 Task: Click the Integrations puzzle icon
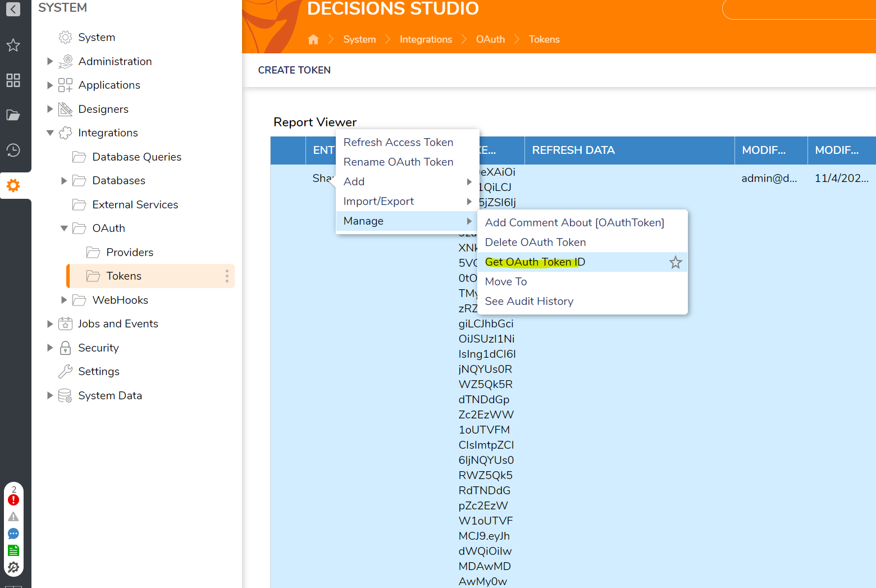point(66,133)
